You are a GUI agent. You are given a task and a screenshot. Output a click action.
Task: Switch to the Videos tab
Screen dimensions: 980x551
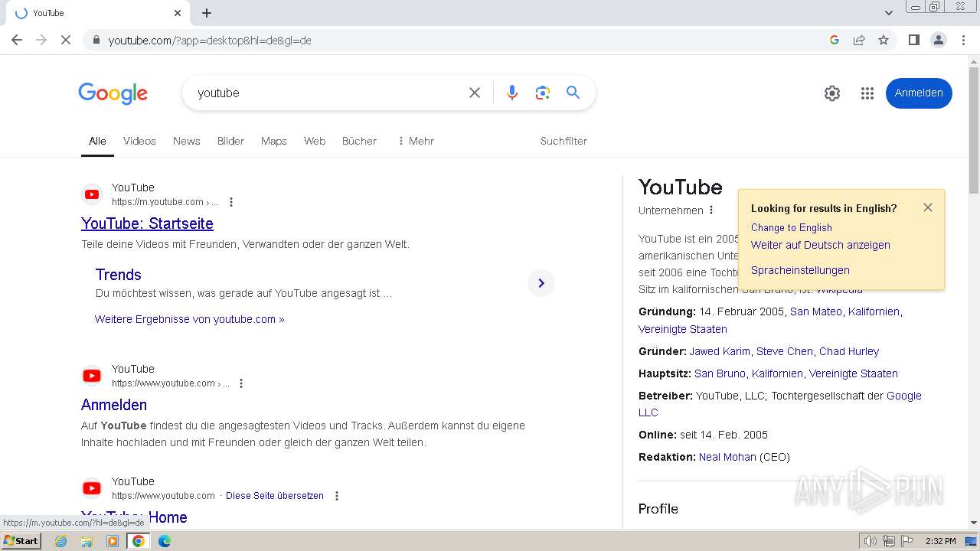(x=139, y=141)
